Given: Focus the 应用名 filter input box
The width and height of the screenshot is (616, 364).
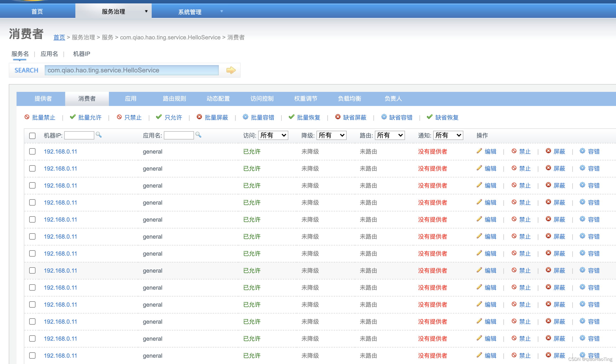Looking at the screenshot, I should coord(179,135).
